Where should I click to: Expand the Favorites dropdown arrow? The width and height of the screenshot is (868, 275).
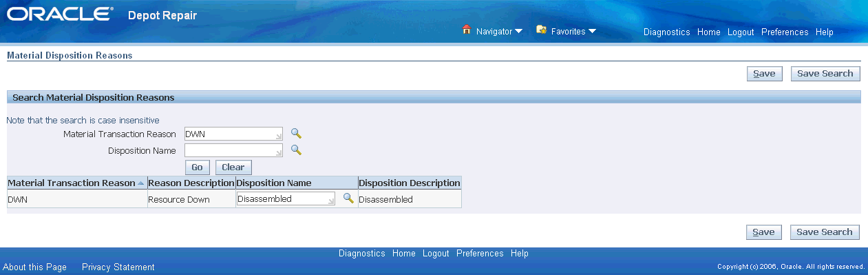tap(592, 31)
